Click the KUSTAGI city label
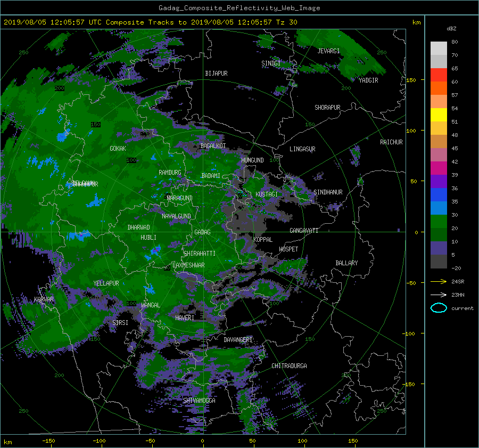The image size is (479, 448). [267, 194]
